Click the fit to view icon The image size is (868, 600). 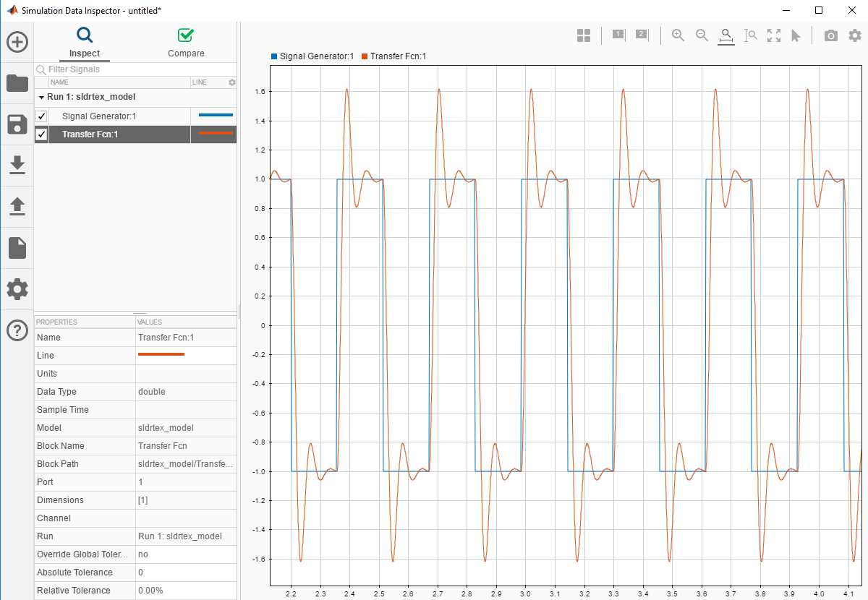pos(773,35)
